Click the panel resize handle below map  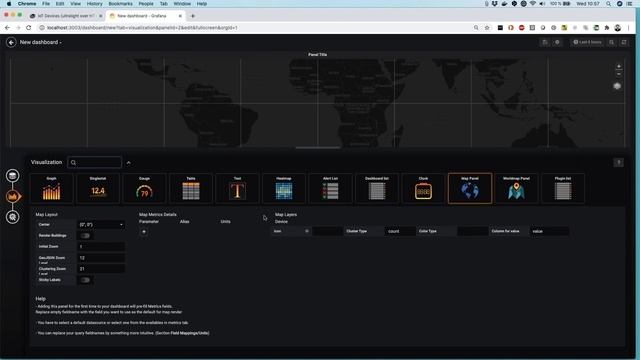pyautogui.click(x=318, y=148)
